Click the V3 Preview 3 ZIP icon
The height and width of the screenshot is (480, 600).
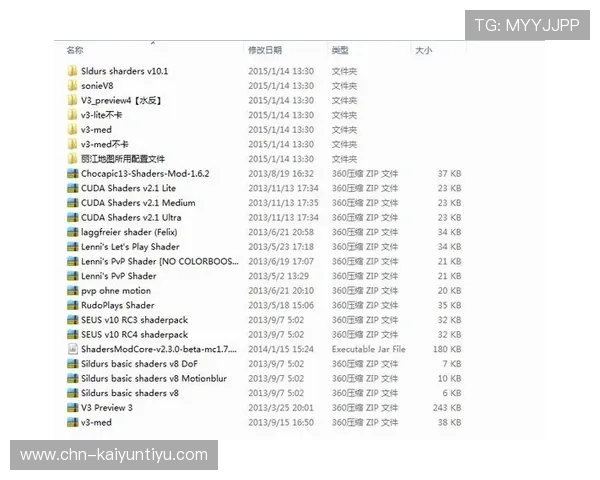coord(73,407)
